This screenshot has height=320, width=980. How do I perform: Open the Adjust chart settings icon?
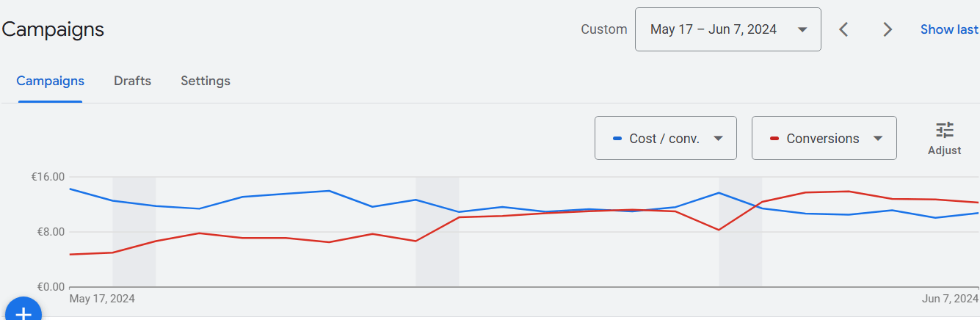[944, 138]
